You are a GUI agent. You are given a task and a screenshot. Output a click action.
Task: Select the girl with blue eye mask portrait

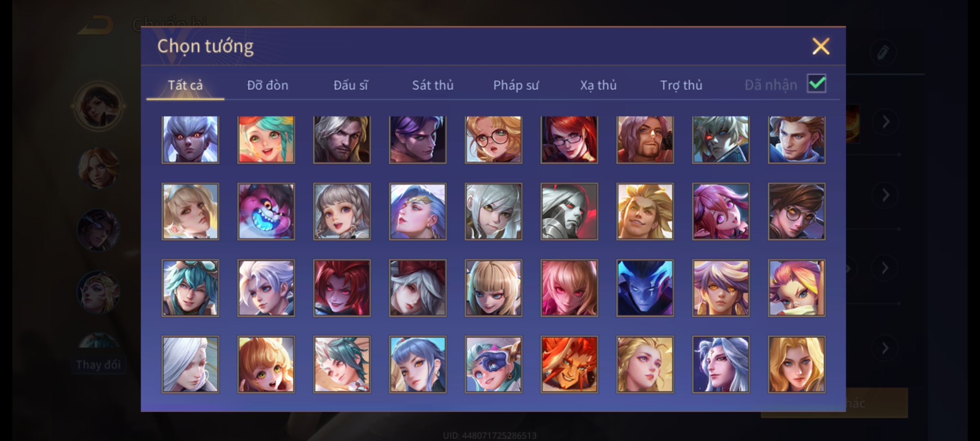tap(493, 365)
